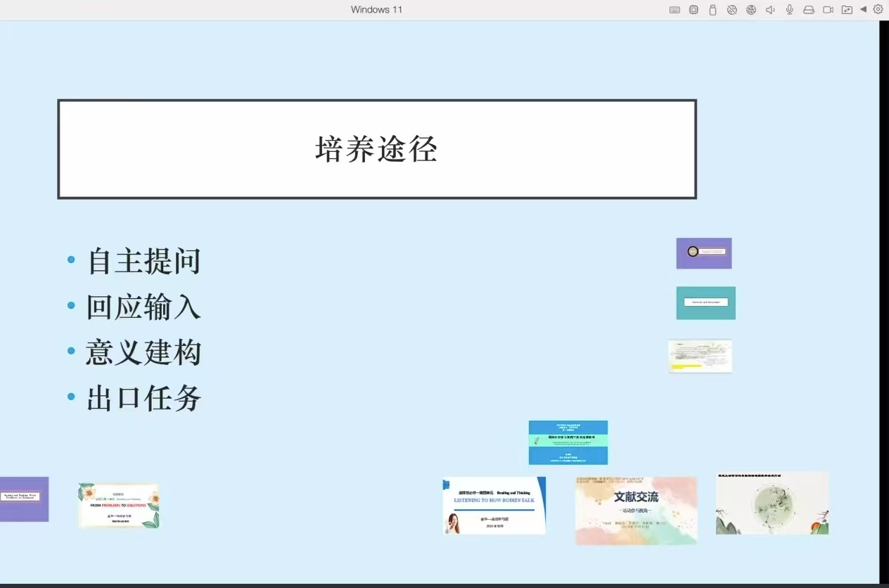
Task: Toggle the microphone icon
Action: point(790,10)
